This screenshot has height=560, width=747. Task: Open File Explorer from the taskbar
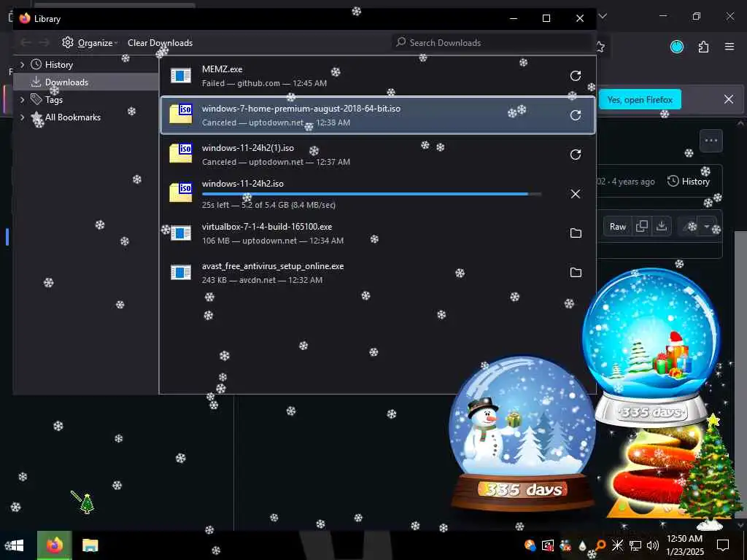[x=90, y=545]
